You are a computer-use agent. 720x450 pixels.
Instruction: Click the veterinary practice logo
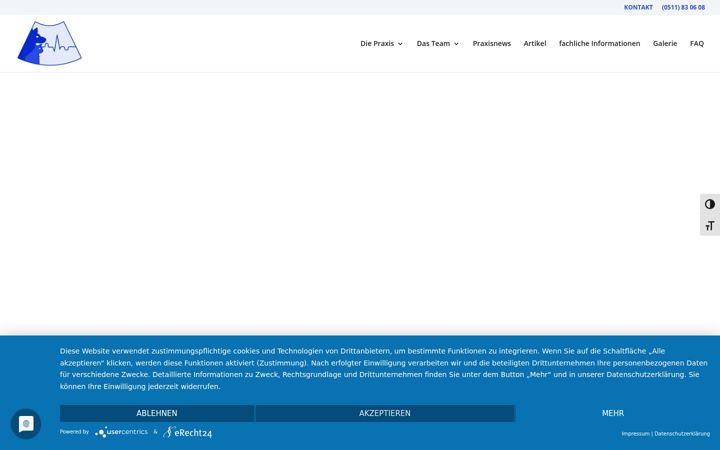click(x=50, y=43)
